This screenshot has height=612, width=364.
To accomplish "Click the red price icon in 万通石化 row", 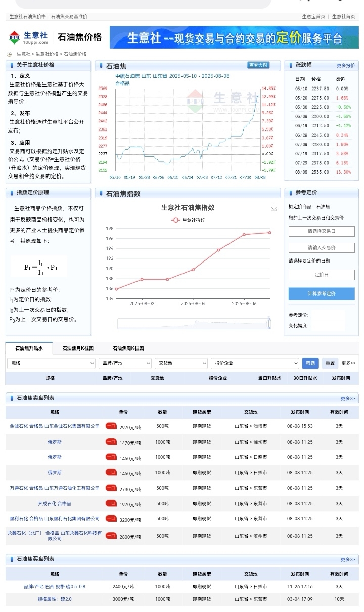I will pos(111,488).
